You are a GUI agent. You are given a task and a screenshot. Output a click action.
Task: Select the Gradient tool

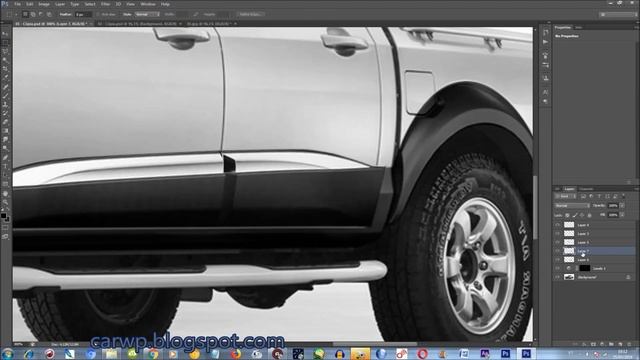5,131
